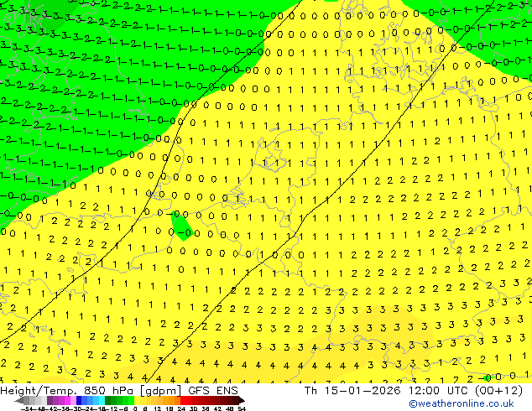This screenshot has height=411, width=532.
Task: Click the small green patch on the map
Action: [182, 226]
